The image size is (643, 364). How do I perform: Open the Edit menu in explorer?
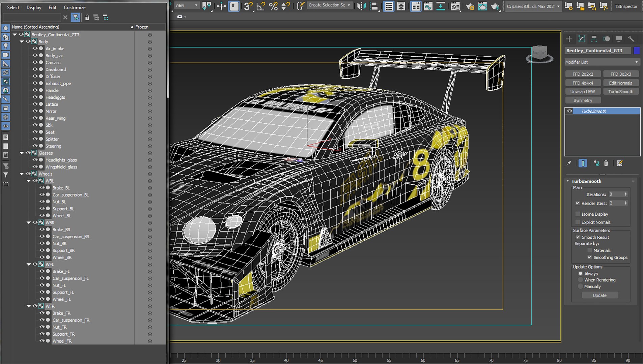pos(52,7)
